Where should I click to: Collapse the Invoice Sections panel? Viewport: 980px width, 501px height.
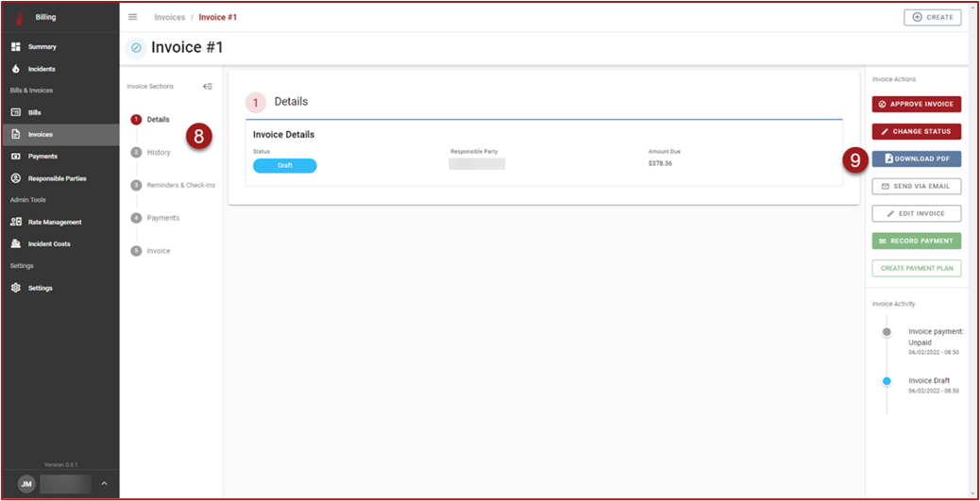point(208,86)
